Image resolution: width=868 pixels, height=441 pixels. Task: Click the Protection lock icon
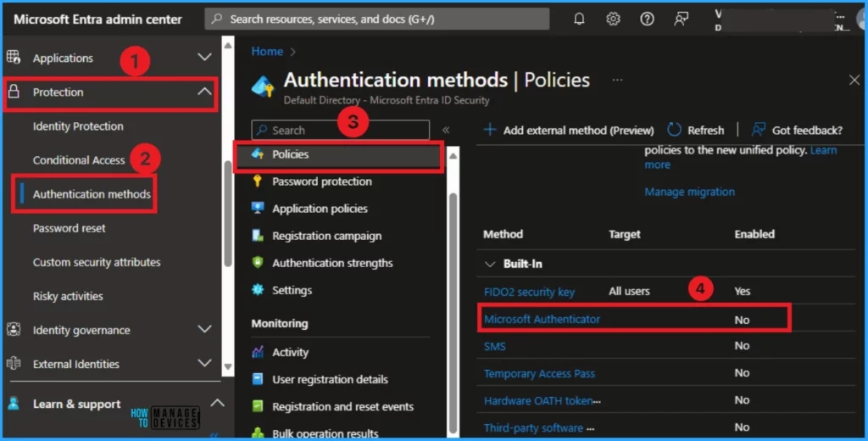pyautogui.click(x=14, y=92)
